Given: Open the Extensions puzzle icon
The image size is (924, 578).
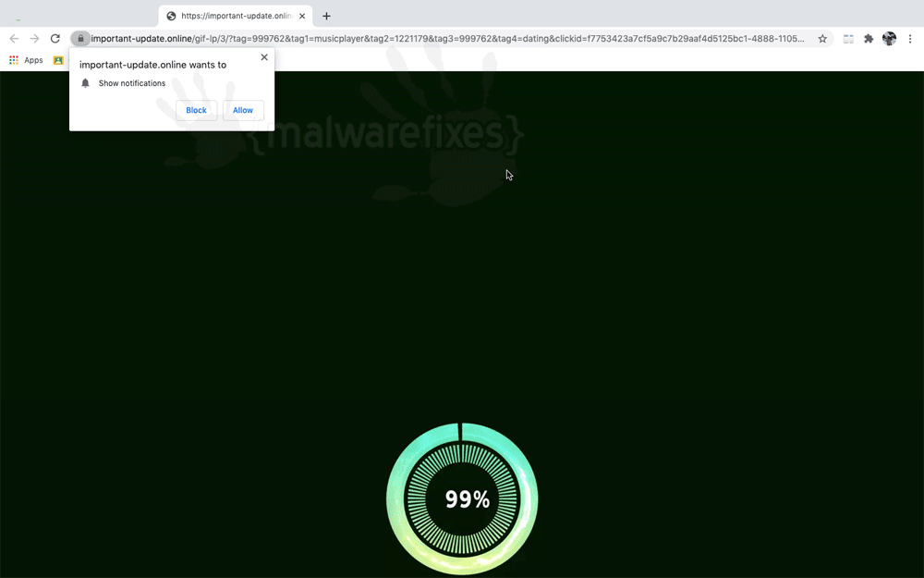Looking at the screenshot, I should click(x=869, y=39).
